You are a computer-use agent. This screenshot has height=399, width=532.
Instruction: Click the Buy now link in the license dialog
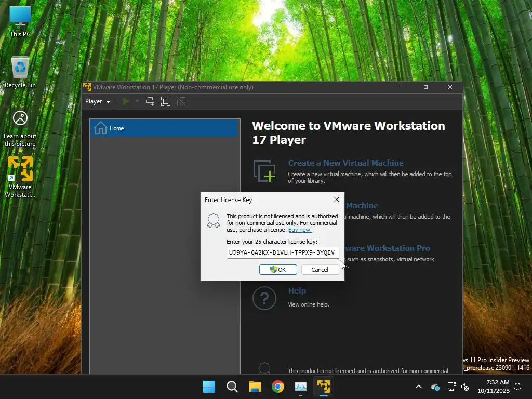click(x=300, y=230)
